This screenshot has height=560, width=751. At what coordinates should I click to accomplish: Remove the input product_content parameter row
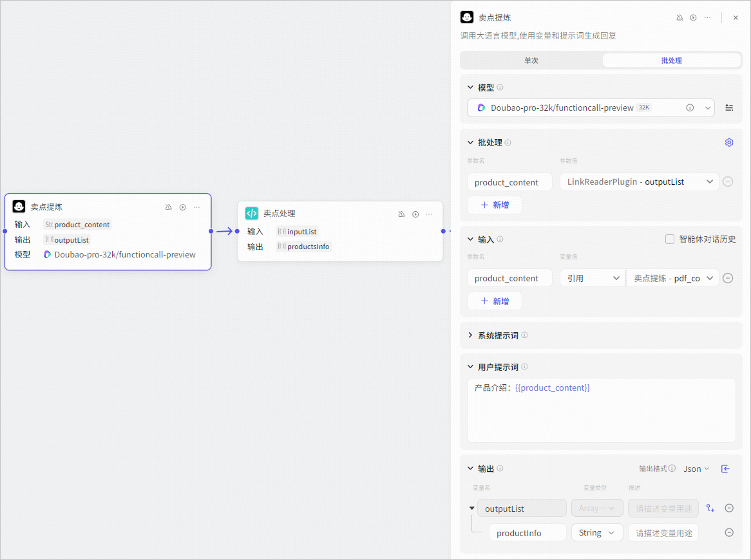point(728,278)
